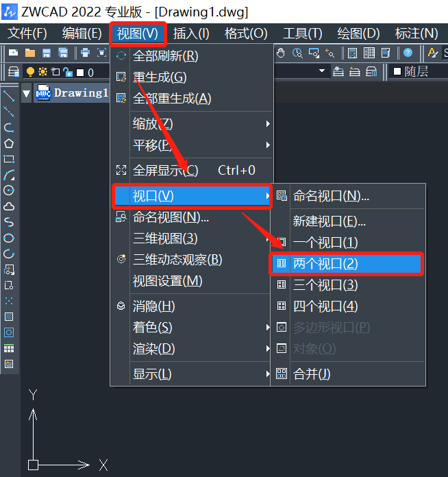Viewport: 448px width, 477px height.
Task: Click the Text style icon
Action: [x=432, y=53]
